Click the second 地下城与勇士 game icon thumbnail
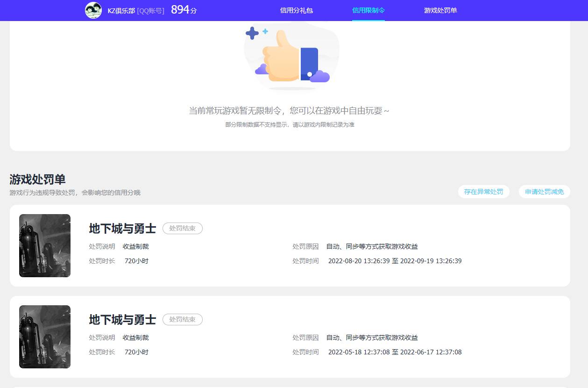 [x=44, y=337]
